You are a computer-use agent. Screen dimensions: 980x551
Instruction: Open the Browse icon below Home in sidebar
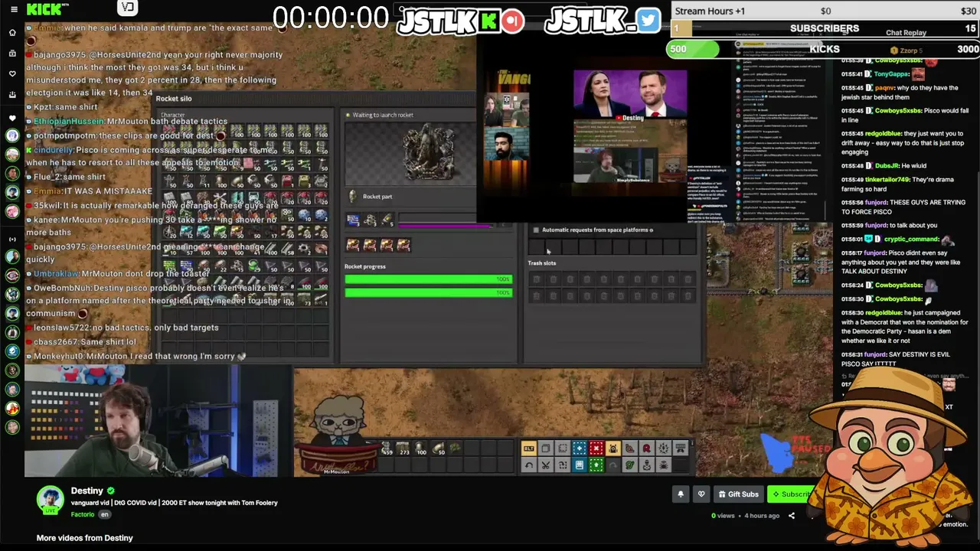click(12, 53)
